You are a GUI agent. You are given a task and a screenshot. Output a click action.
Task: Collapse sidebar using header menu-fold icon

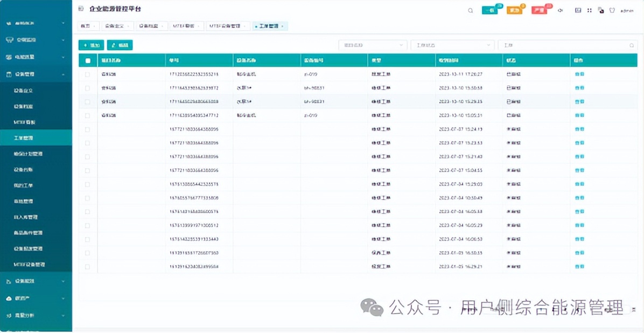(x=81, y=9)
